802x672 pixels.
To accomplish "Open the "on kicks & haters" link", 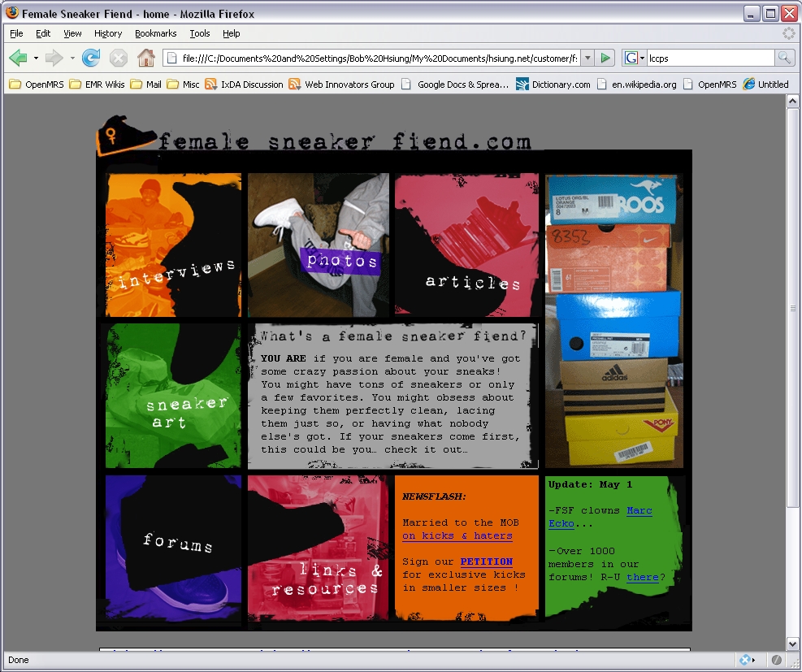I will pos(457,535).
